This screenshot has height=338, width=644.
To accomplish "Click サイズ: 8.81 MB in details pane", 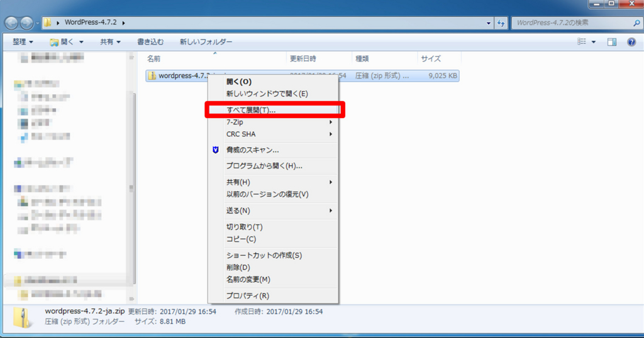I will point(160,322).
